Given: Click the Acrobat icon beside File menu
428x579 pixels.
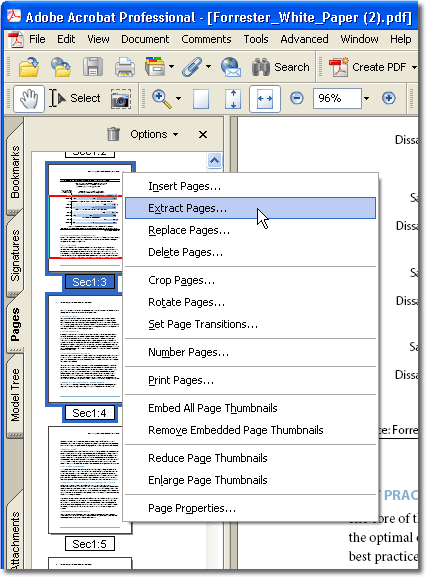Looking at the screenshot, I should pos(16,39).
